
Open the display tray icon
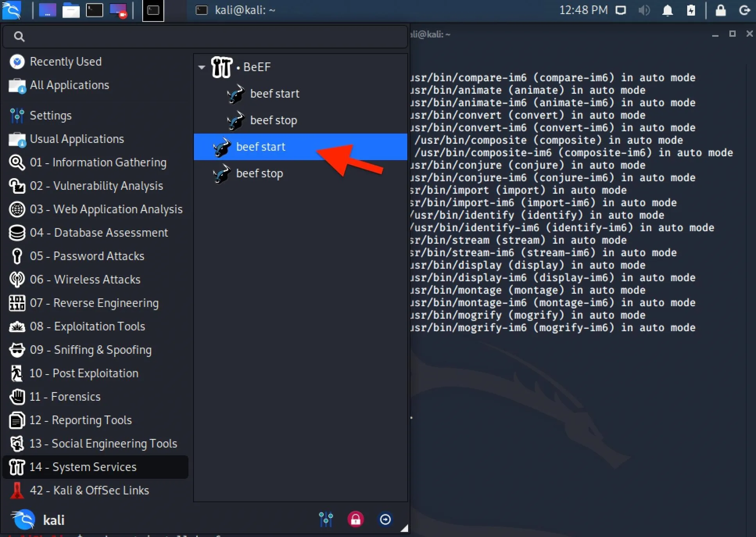coord(621,10)
